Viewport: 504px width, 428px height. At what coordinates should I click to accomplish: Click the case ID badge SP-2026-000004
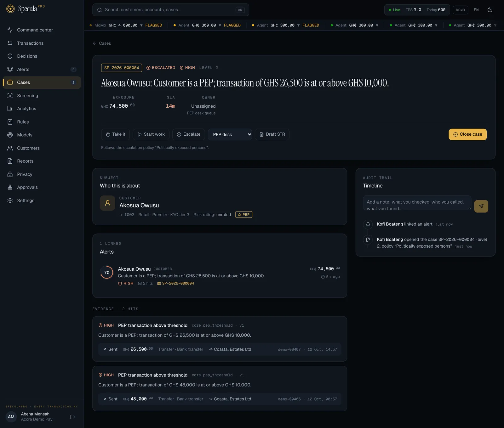(x=122, y=68)
